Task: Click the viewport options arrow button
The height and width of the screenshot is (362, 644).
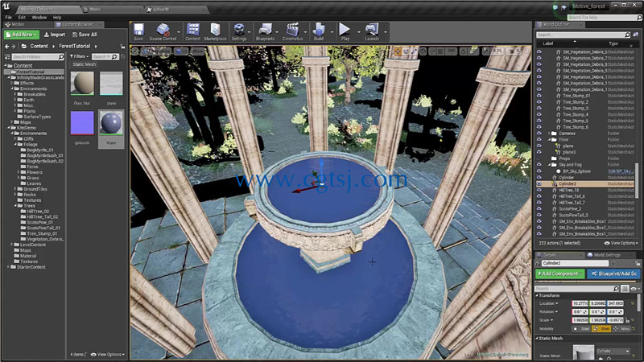Action: tap(135, 51)
